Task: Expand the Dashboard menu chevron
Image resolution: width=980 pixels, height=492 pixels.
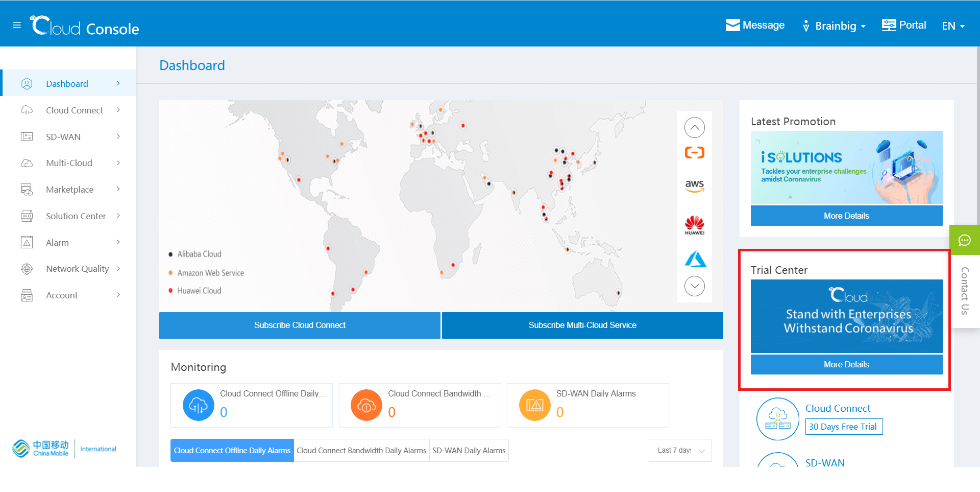Action: pyautogui.click(x=118, y=83)
